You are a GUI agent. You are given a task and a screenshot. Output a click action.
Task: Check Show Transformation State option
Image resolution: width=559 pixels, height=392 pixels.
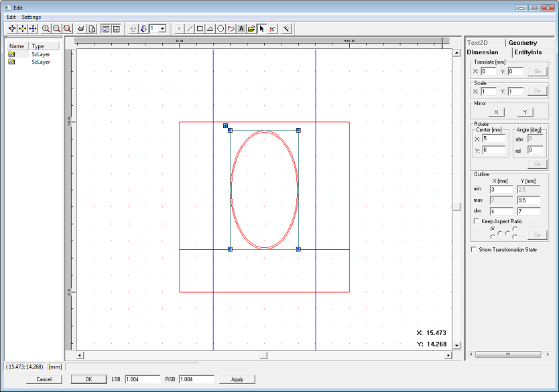coord(475,249)
